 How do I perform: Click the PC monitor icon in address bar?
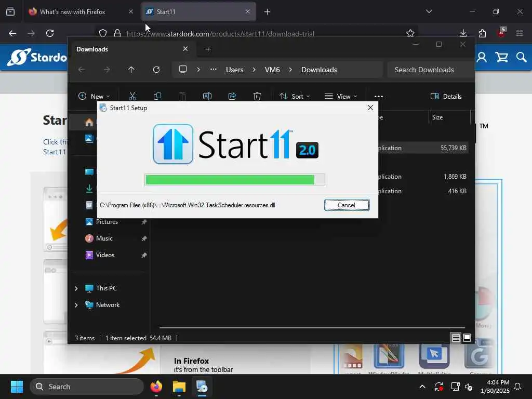click(x=183, y=70)
